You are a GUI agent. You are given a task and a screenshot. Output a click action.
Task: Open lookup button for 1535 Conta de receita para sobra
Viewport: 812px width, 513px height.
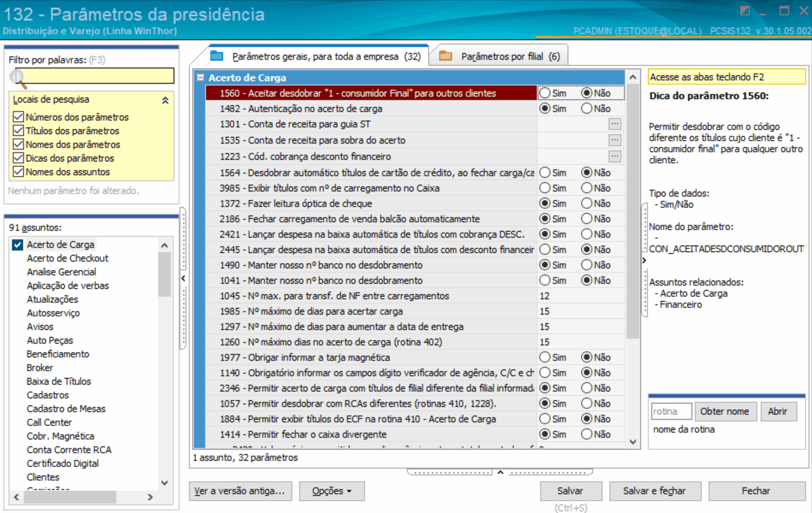(x=614, y=140)
